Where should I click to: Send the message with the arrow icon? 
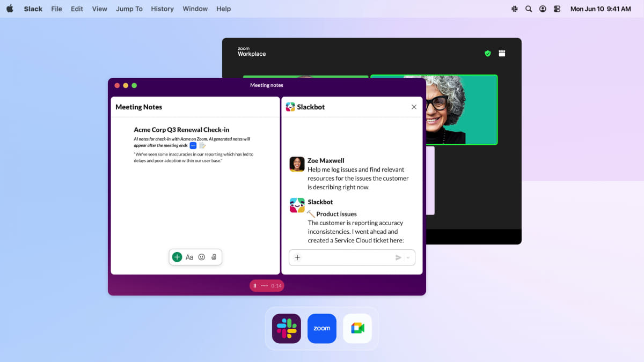point(398,257)
